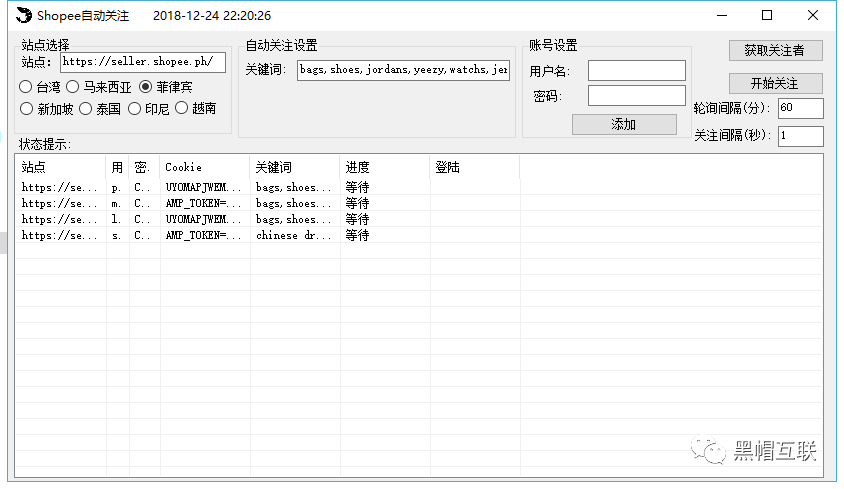Select the 菲律宾 site radio button

coord(145,87)
